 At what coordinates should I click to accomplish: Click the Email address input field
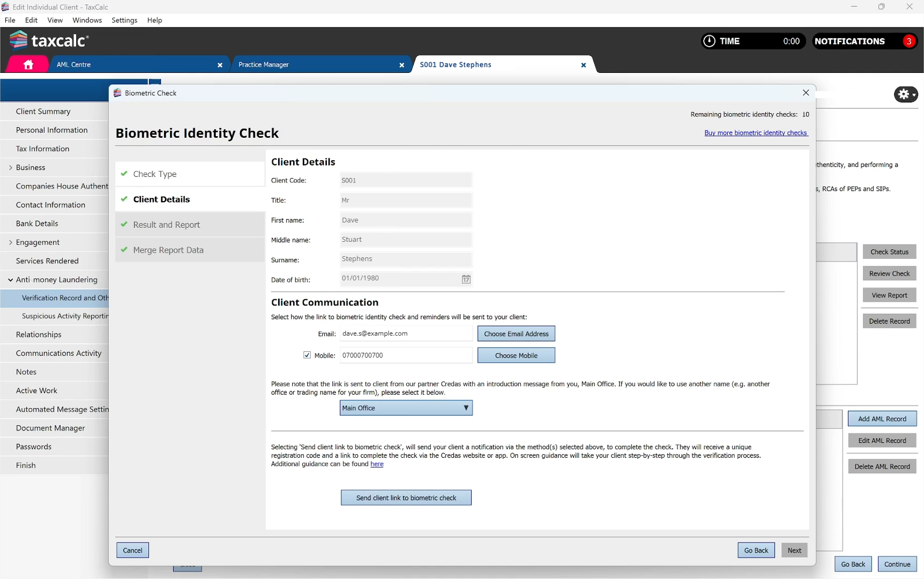tap(406, 333)
